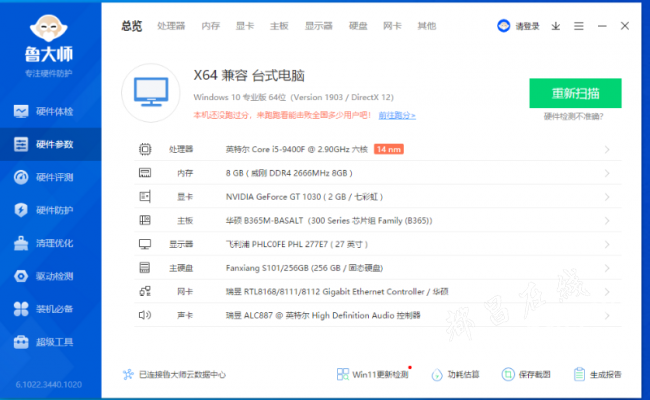
Task: Click the 显示器 monitor row icon
Action: 145,244
